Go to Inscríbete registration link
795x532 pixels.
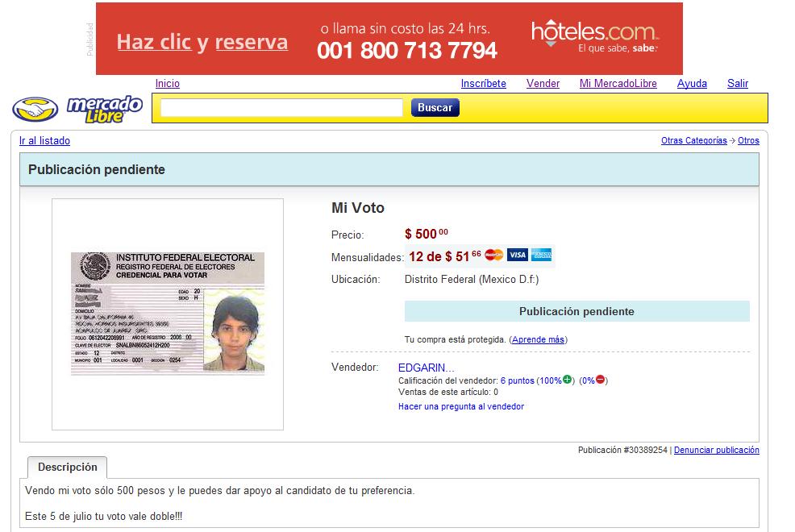[483, 84]
